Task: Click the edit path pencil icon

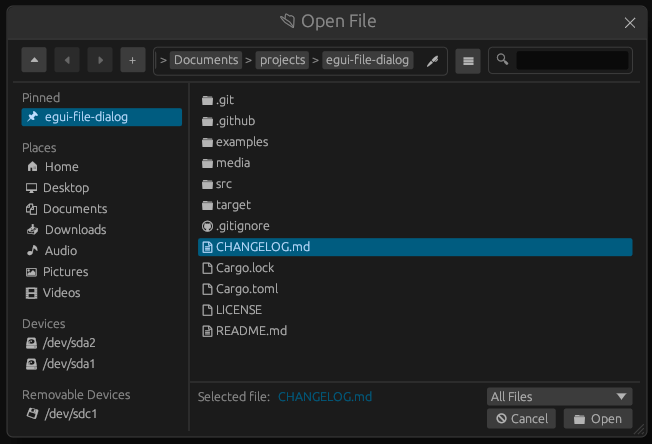Action: point(432,61)
